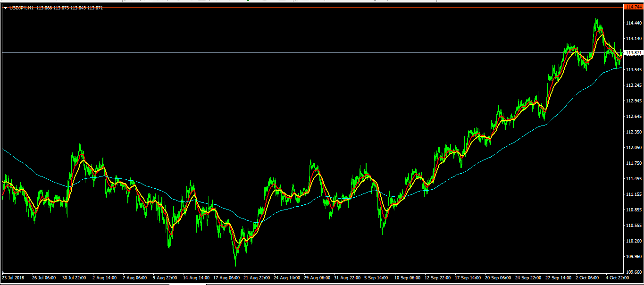Click 111.455 on the price scale
Image resolution: width=644 pixels, height=285 pixels.
[633, 179]
